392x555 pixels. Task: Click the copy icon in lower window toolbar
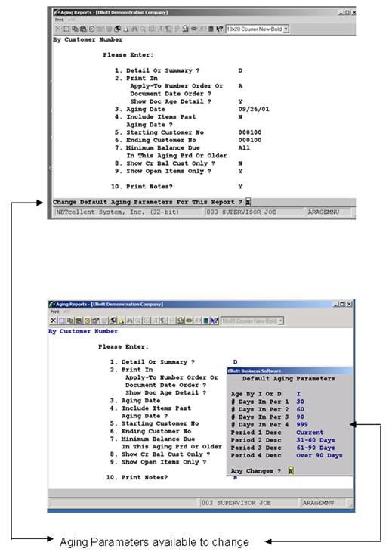[x=70, y=321]
